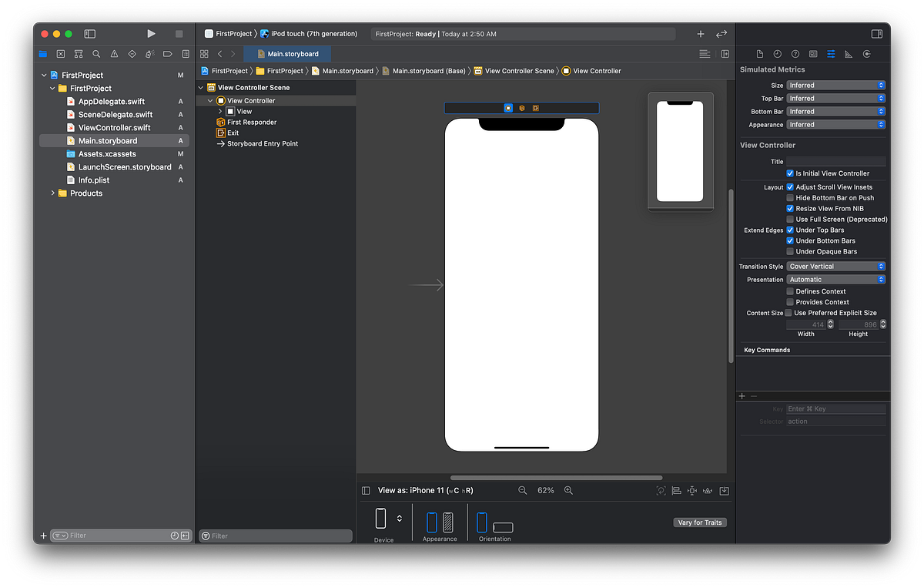Click View as: iPhone 11 to change device
The width and height of the screenshot is (924, 588).
pos(416,490)
